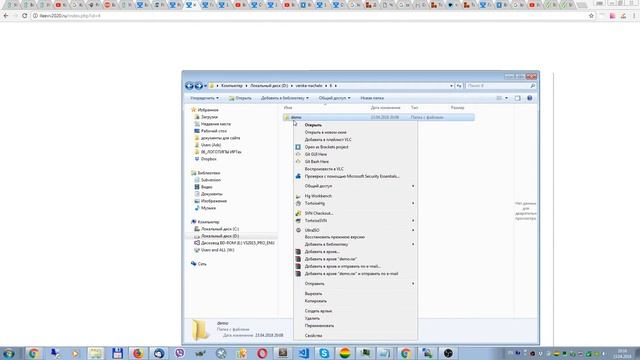This screenshot has height=360, width=640.
Task: Select 'Документы' library in navigation pane
Action: click(211, 194)
